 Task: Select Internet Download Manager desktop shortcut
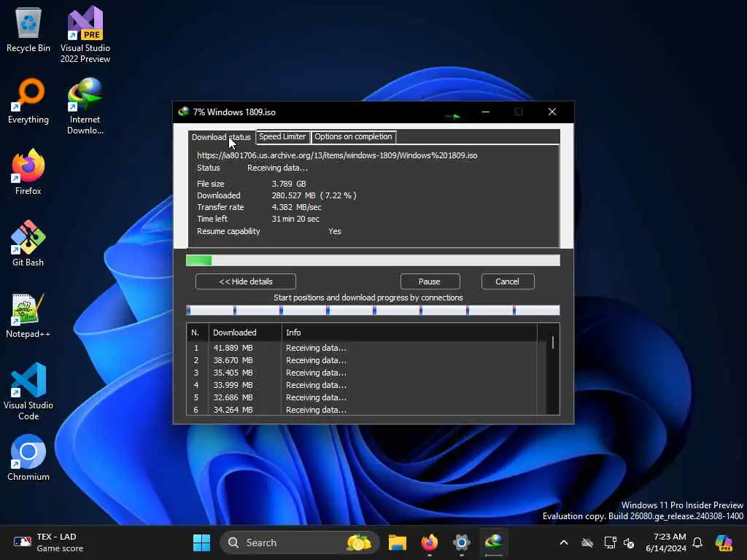click(85, 106)
